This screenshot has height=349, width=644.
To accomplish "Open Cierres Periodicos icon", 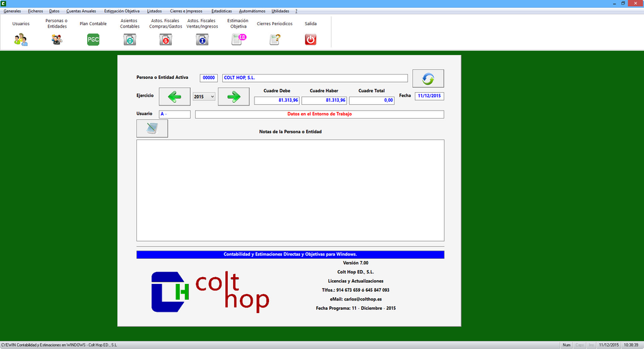I will [275, 39].
